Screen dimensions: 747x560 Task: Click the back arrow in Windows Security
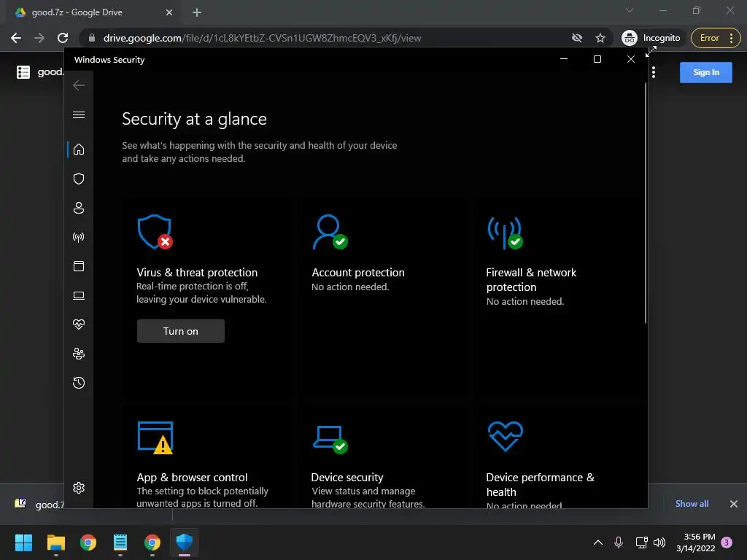[79, 85]
